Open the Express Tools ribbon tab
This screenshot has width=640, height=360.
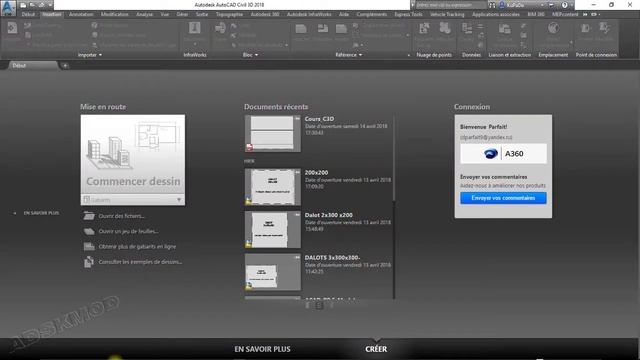[408, 14]
